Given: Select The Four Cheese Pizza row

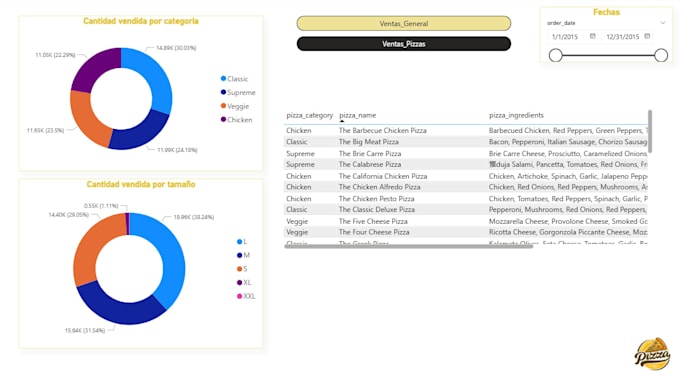Looking at the screenshot, I should pyautogui.click(x=466, y=232).
